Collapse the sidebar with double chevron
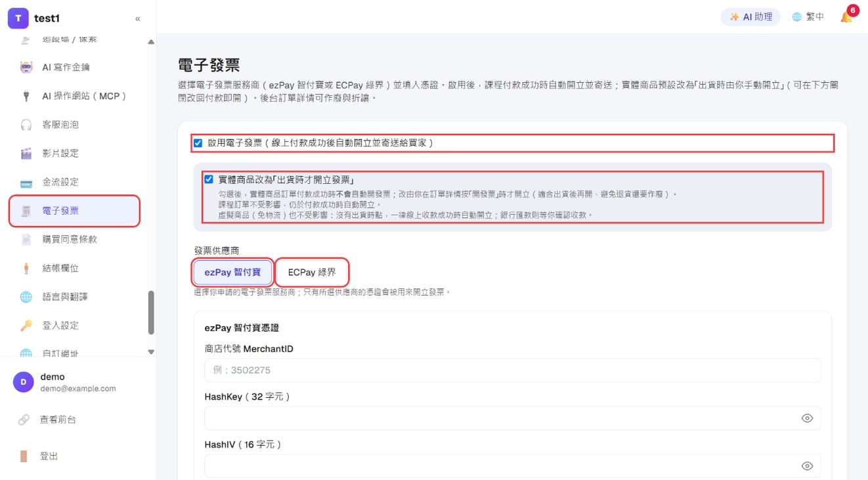Viewport: 868px width, 480px height. (x=137, y=19)
